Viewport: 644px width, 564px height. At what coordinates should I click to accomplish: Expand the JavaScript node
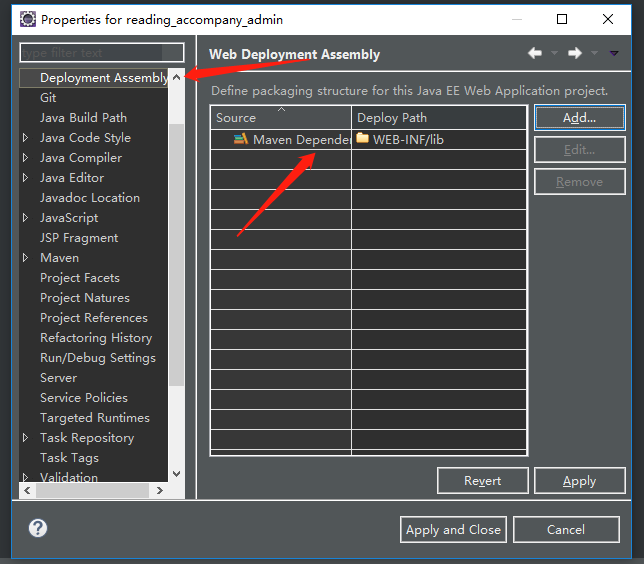pos(25,218)
